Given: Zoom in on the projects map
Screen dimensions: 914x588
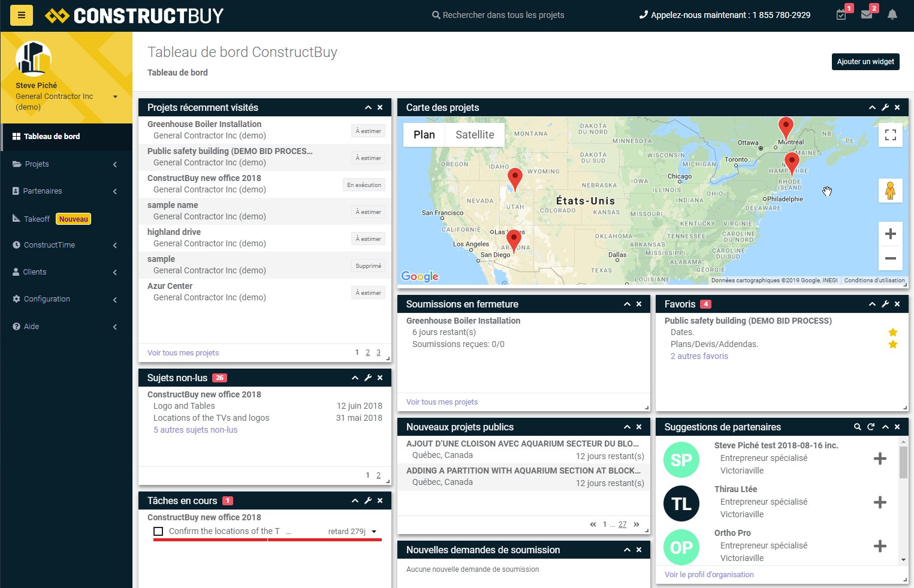Looking at the screenshot, I should [891, 234].
